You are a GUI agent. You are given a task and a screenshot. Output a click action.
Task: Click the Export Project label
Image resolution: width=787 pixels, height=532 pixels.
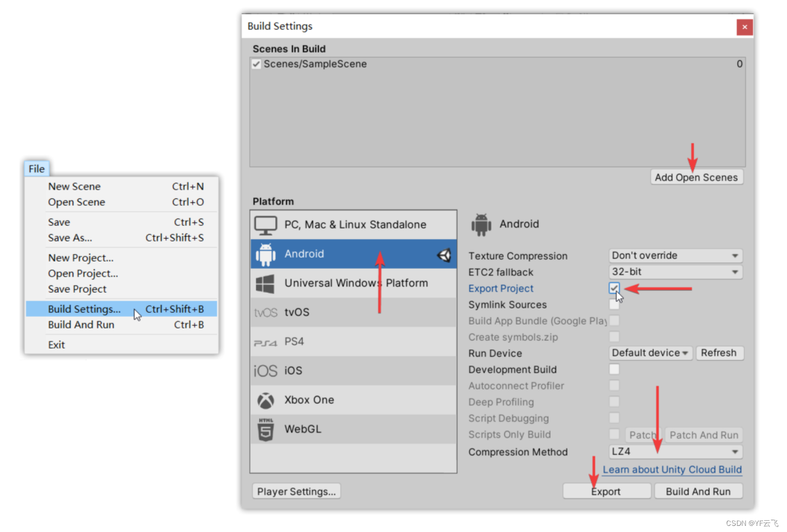501,288
